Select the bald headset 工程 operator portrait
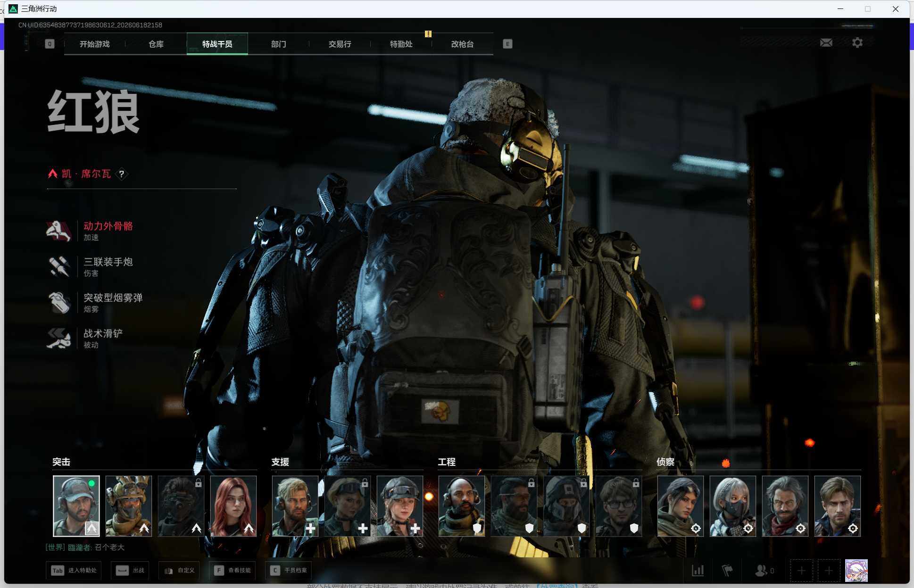Viewport: 914px width, 588px height. [x=462, y=506]
